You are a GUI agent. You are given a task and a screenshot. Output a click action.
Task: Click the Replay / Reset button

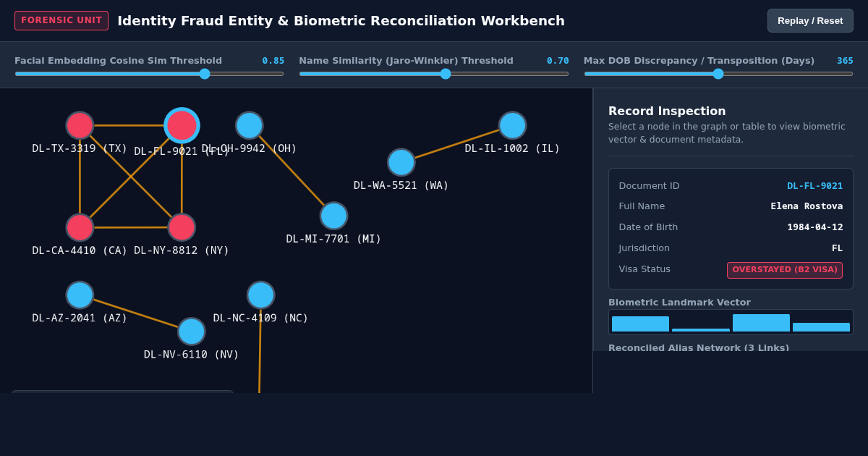(810, 20)
